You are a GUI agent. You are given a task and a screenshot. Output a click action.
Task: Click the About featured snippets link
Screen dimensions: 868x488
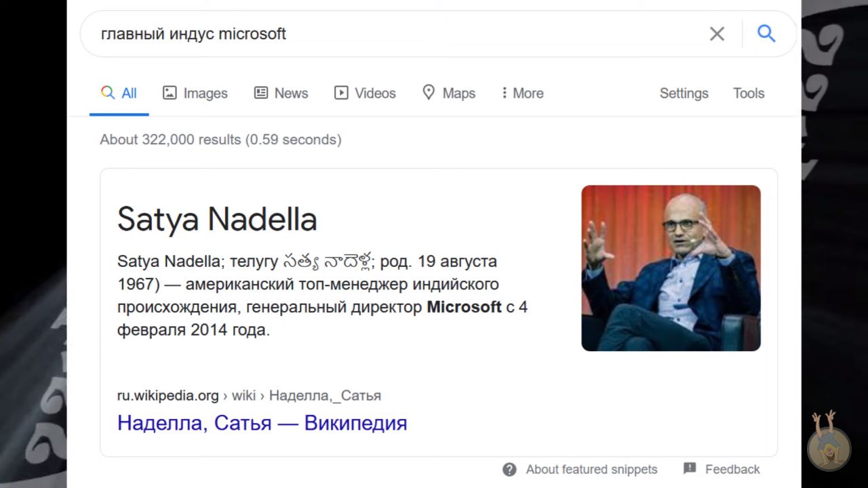pyautogui.click(x=591, y=469)
